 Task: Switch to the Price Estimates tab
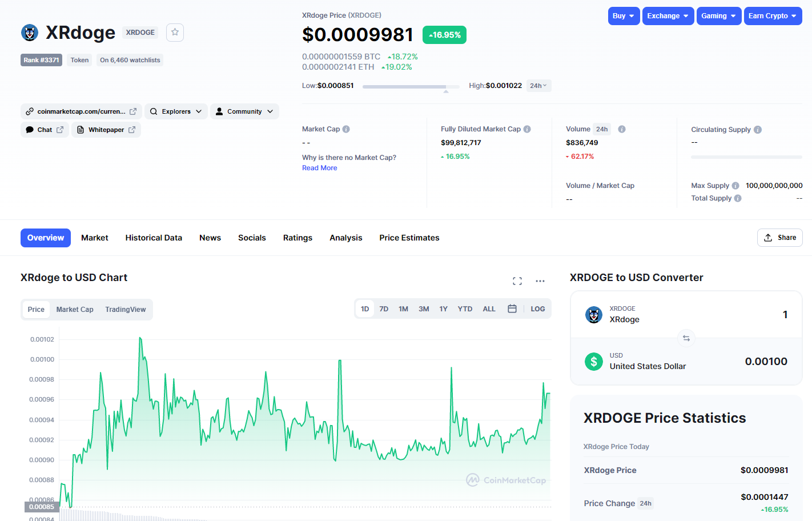coord(409,238)
